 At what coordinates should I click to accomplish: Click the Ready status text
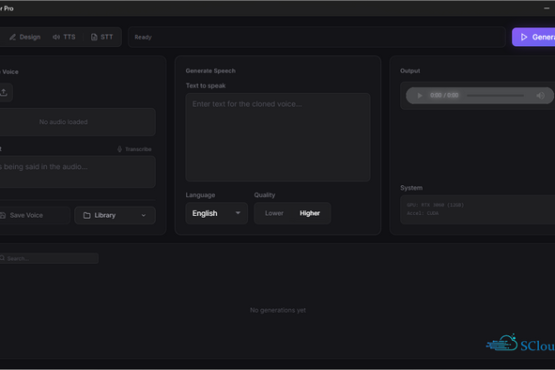click(x=143, y=37)
